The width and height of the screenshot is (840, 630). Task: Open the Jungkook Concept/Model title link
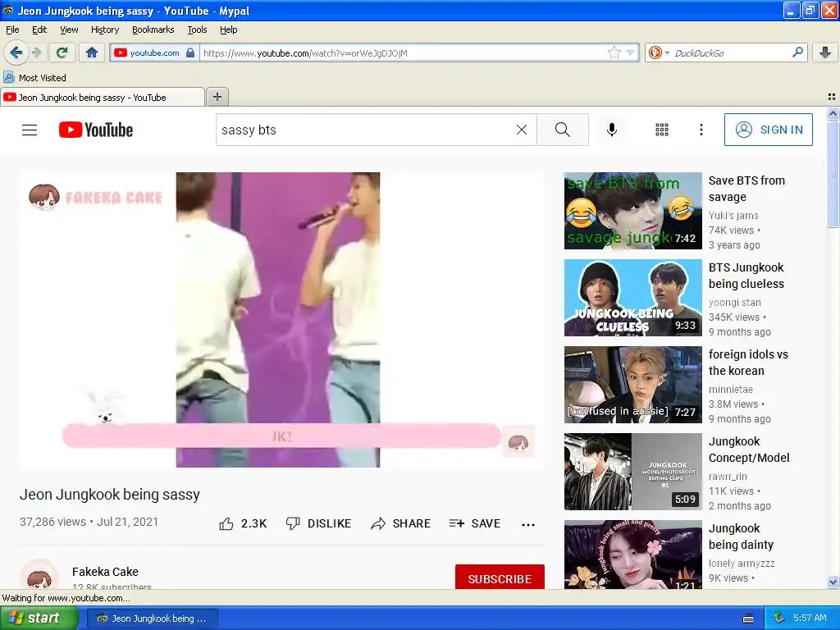[x=749, y=450]
